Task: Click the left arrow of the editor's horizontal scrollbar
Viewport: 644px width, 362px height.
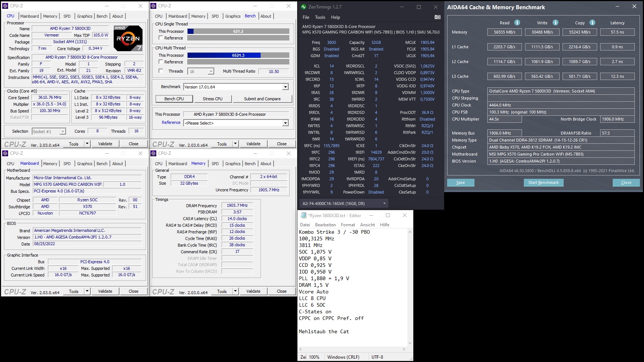Action: coord(301,349)
